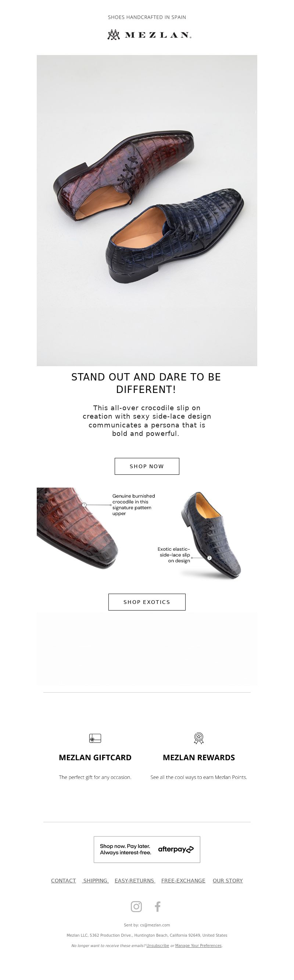Viewport: 294px width, 980px height.
Task: Open the CONTACT footer link
Action: (x=64, y=880)
